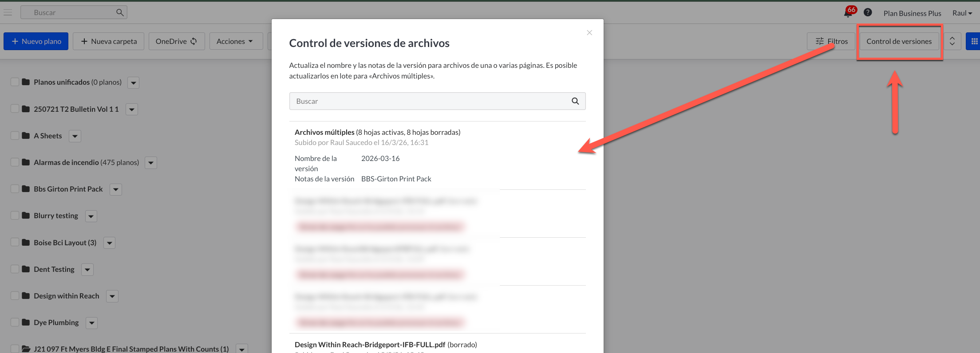Open the Design within Reach folder
This screenshot has height=353, width=980.
[66, 296]
